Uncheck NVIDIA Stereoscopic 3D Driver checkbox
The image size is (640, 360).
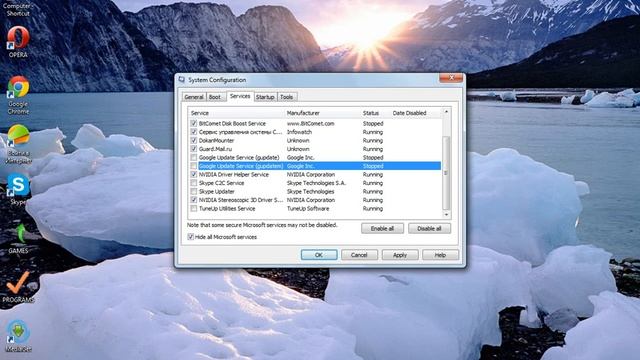tap(193, 200)
